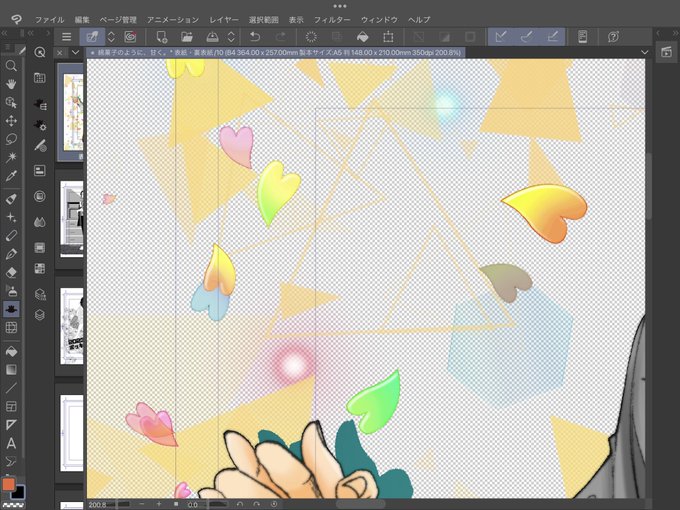Open the レイヤー menu

pyautogui.click(x=224, y=20)
